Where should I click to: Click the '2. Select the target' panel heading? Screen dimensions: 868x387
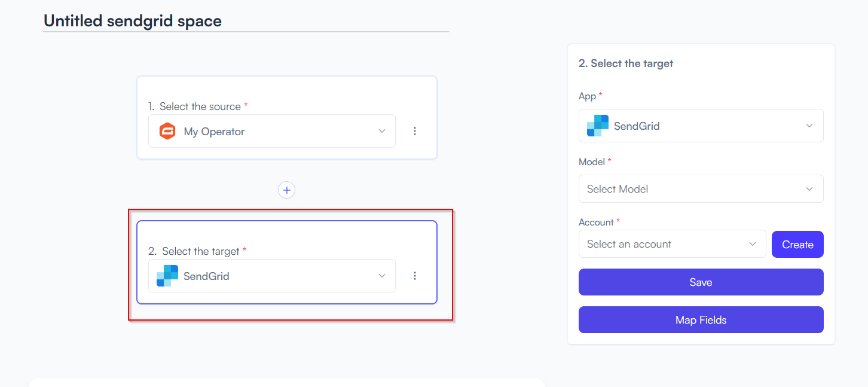[x=626, y=63]
